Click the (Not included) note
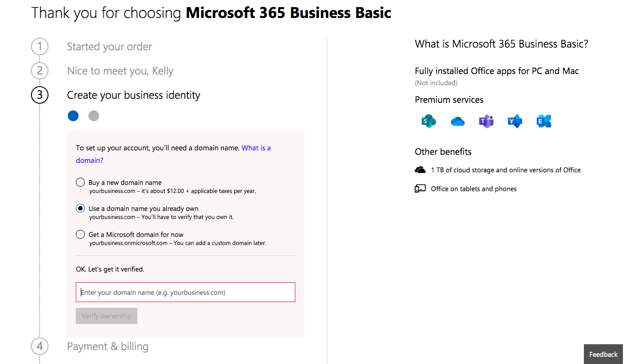 pos(436,83)
